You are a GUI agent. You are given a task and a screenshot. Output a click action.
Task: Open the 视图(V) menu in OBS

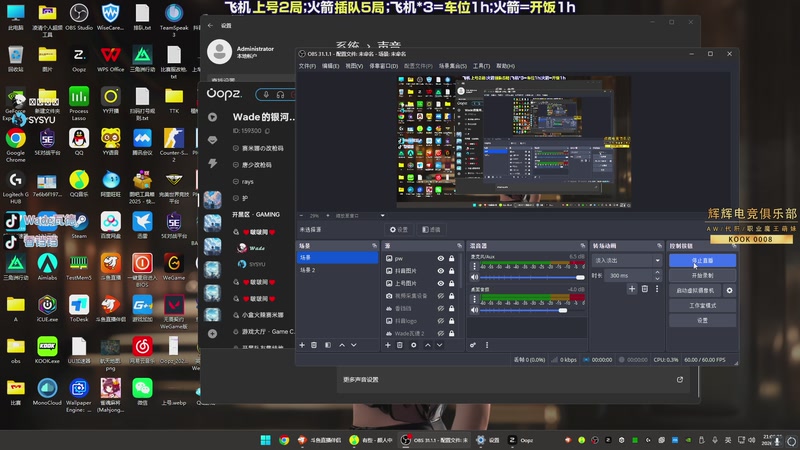354,66
